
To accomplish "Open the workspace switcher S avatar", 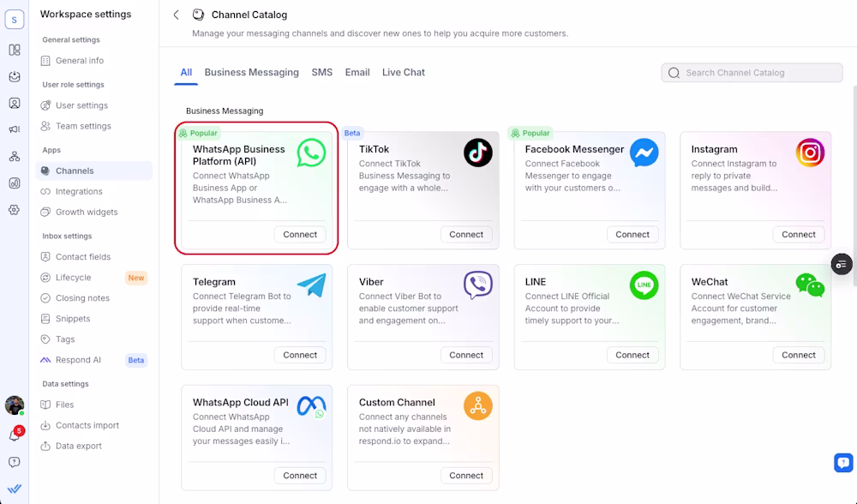I will 15,19.
